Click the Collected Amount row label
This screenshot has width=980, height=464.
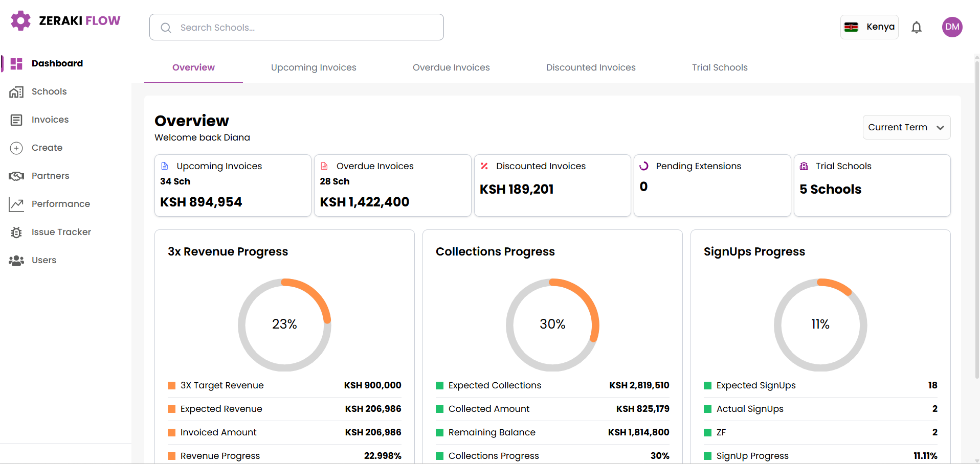[489, 409]
